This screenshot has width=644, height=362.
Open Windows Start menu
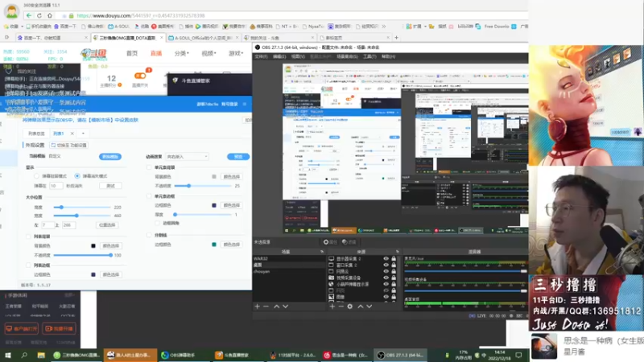point(8,355)
